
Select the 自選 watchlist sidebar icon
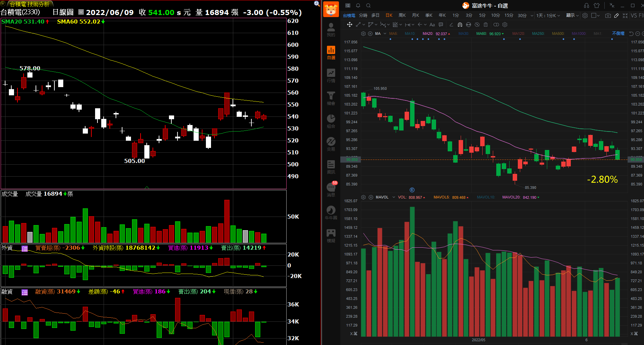331,52
